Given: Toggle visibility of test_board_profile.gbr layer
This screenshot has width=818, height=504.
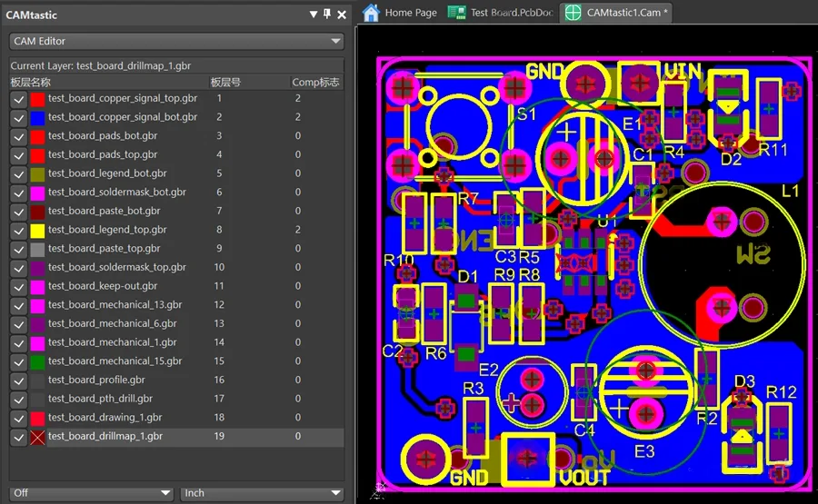Looking at the screenshot, I should click(x=19, y=380).
